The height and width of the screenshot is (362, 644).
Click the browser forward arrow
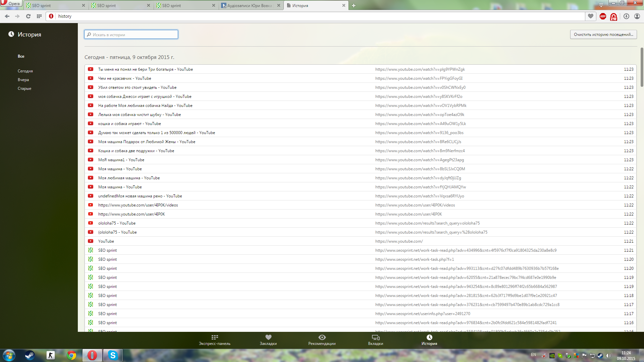point(17,16)
